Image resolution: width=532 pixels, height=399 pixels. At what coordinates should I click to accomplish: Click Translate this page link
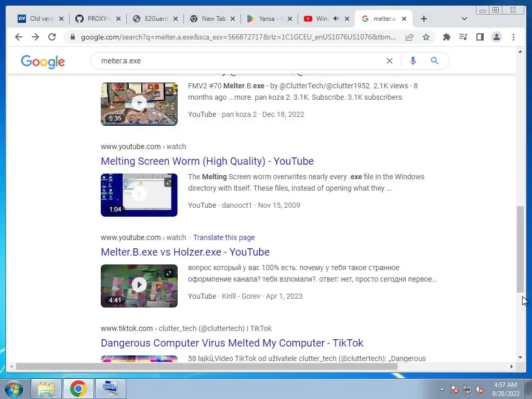(x=224, y=237)
